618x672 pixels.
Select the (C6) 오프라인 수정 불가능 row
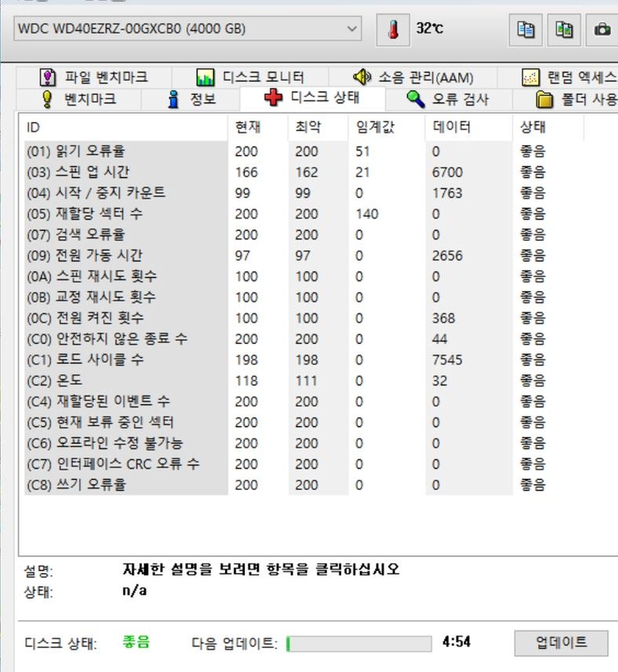(304, 443)
